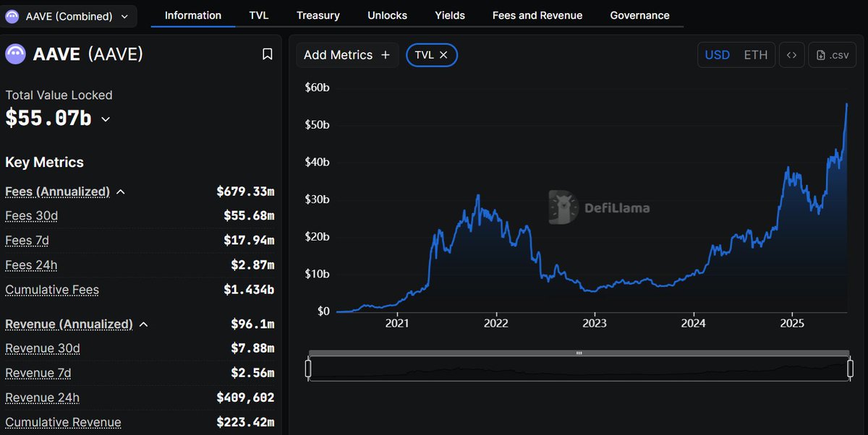Select the Information tab
Screen dimensions: 868x435
pos(193,15)
